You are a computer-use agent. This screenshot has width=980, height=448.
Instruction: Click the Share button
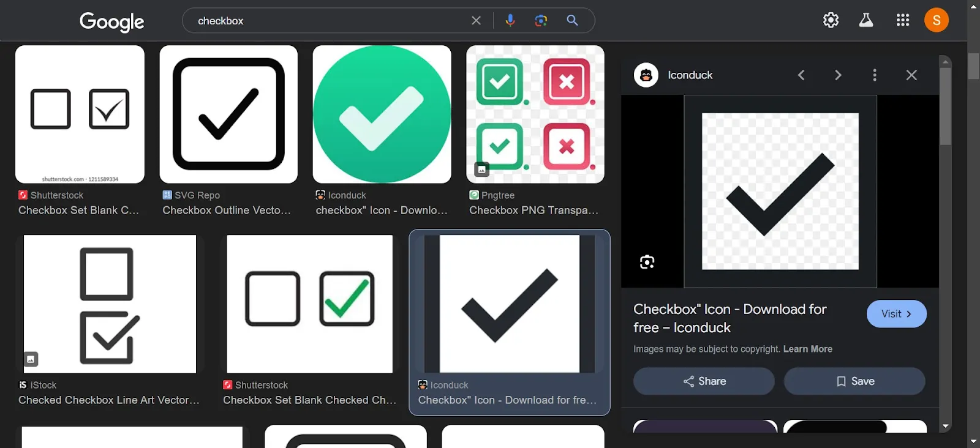(x=704, y=381)
